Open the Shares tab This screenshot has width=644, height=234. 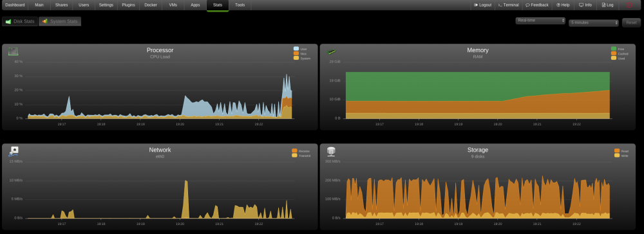[62, 5]
